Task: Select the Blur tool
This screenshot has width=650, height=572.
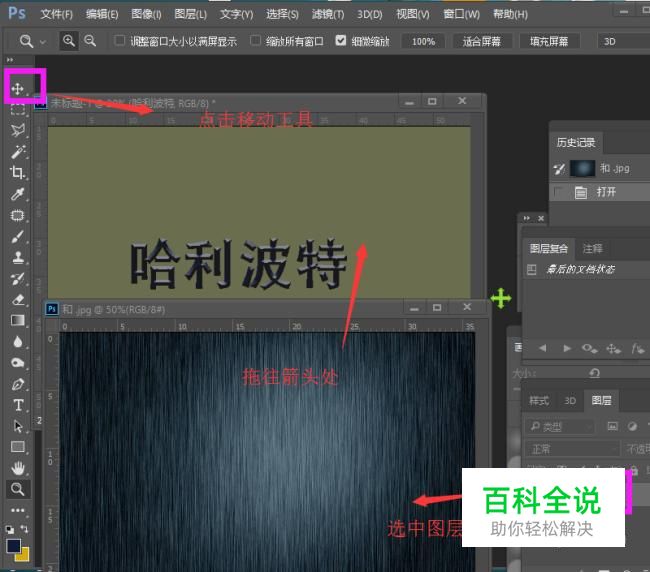Action: pos(17,342)
